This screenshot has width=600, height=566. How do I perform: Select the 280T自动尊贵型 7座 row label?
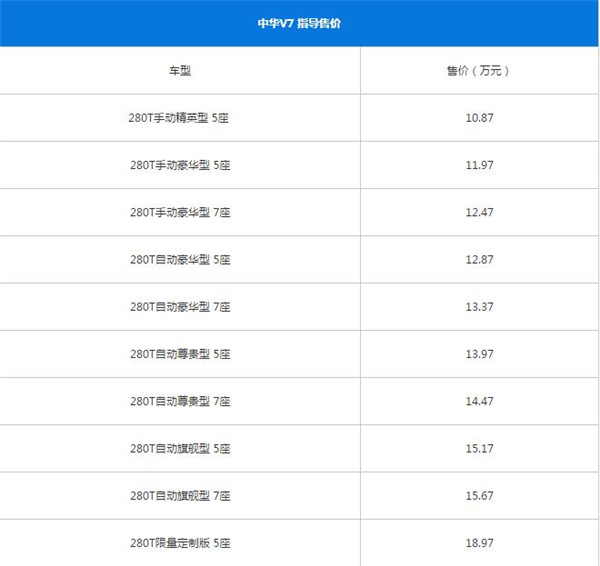pos(180,401)
